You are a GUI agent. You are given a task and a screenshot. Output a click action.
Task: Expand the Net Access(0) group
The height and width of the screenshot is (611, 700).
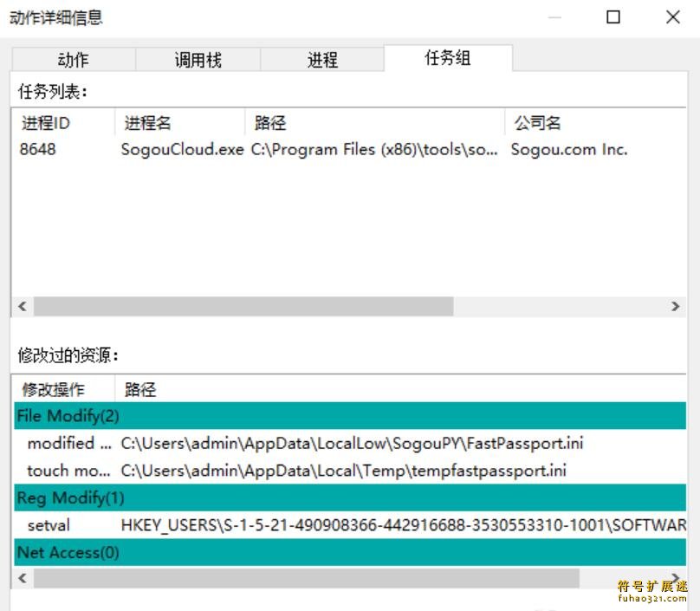(350, 552)
